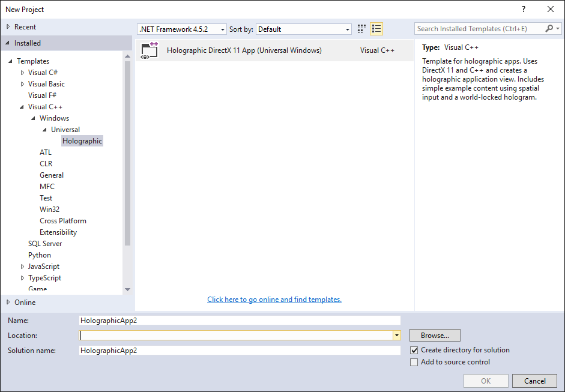
Task: Select the Python templates
Action: click(x=39, y=255)
